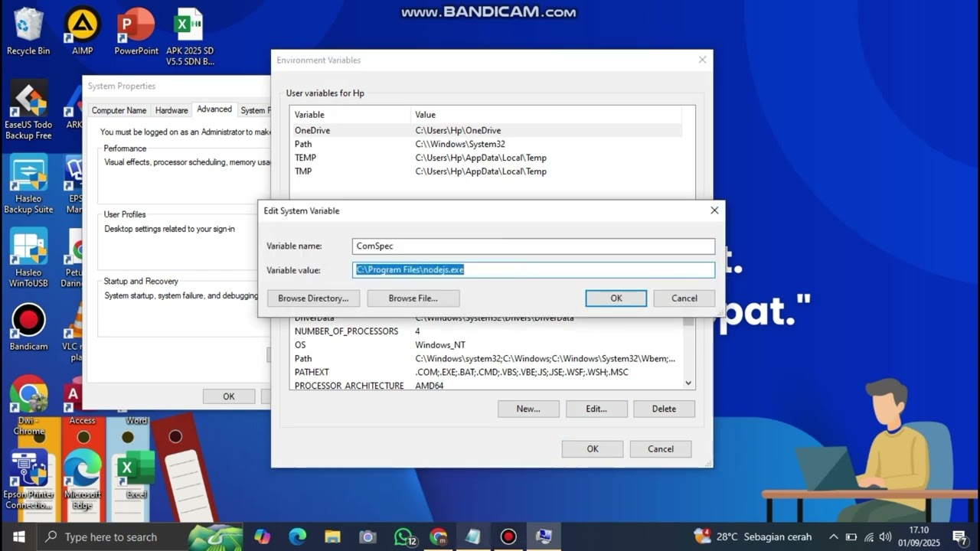The image size is (980, 551).
Task: Launch AIMP from the desktop
Action: [82, 31]
